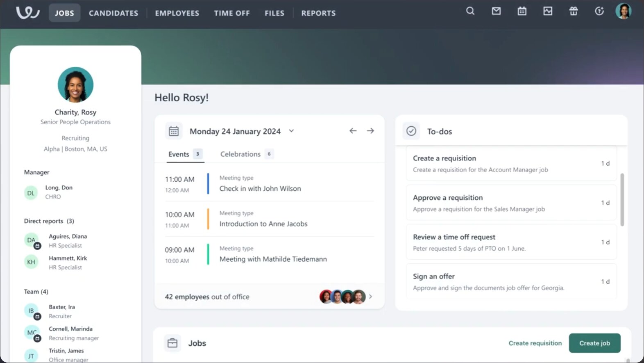
Task: Go to previous day with left arrow
Action: (x=353, y=131)
